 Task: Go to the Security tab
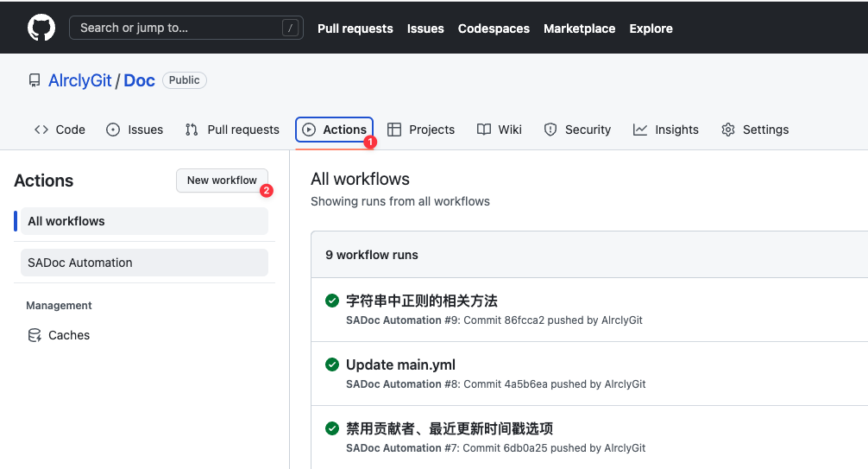click(577, 130)
